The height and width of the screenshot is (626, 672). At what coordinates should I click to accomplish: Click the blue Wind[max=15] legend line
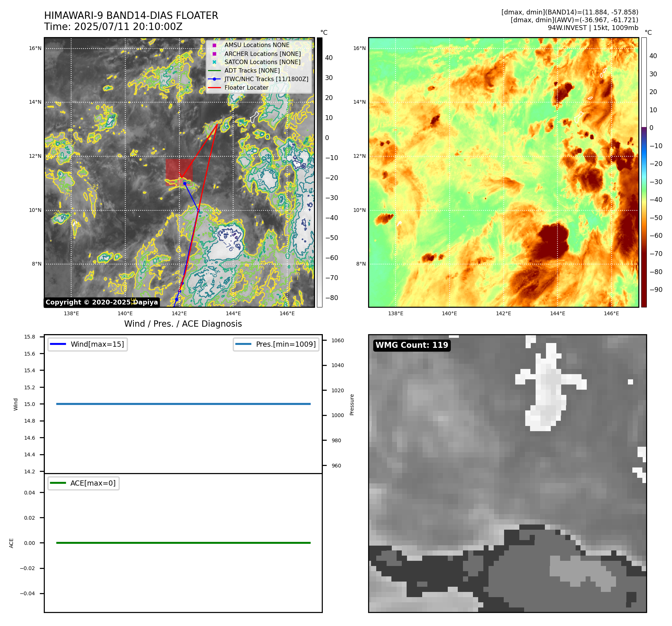click(x=58, y=344)
